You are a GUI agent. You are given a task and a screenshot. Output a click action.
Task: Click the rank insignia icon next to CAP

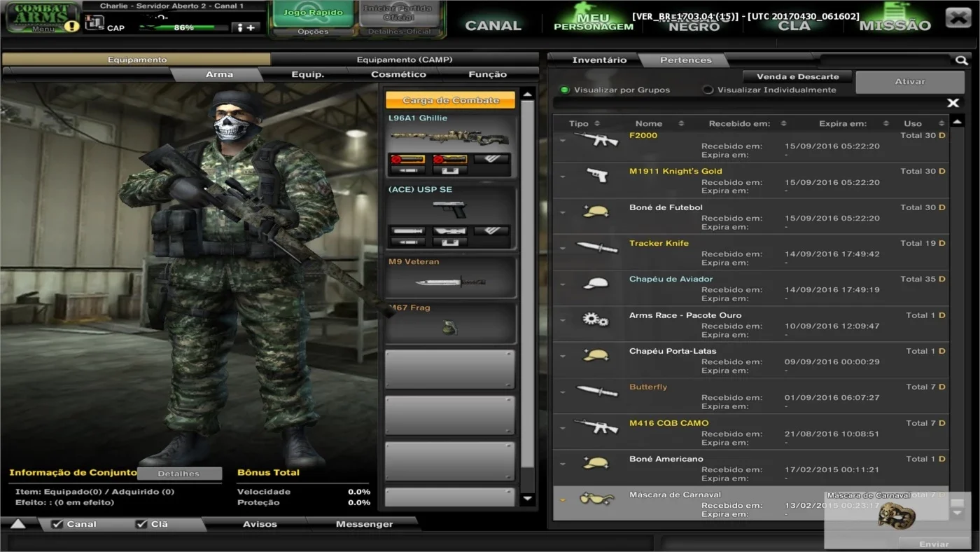pos(94,22)
